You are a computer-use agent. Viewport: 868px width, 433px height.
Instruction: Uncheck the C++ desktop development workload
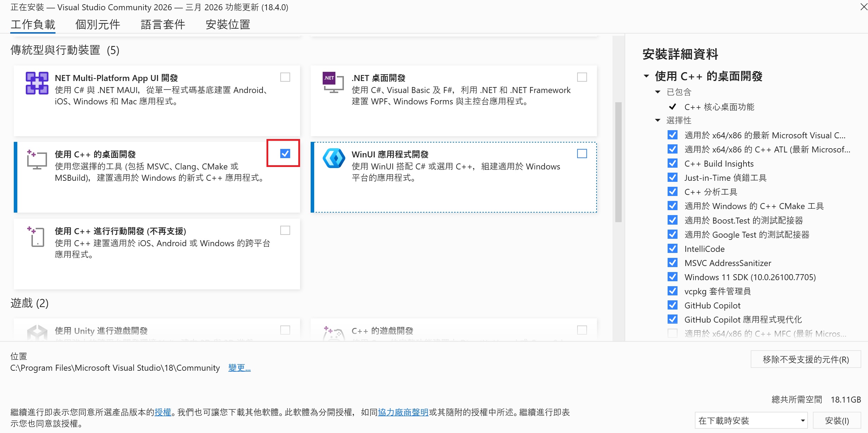click(x=285, y=153)
